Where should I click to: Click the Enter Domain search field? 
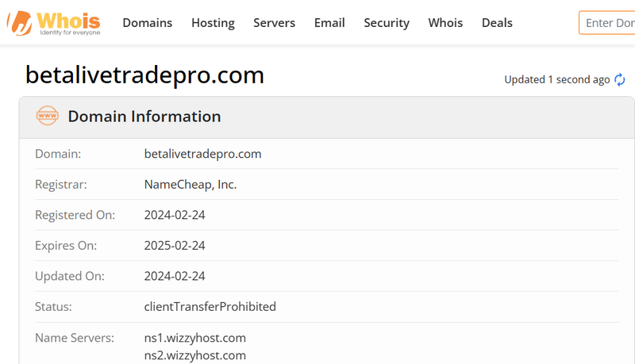pyautogui.click(x=606, y=23)
